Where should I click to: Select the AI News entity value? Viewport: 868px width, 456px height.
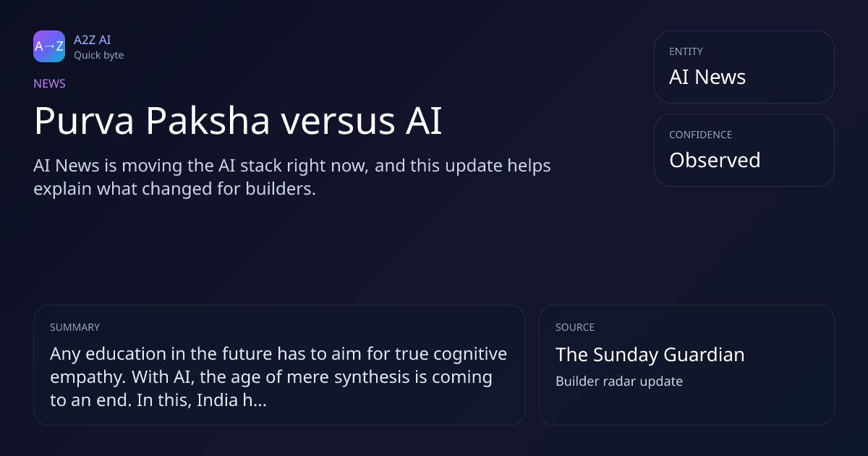click(x=707, y=77)
